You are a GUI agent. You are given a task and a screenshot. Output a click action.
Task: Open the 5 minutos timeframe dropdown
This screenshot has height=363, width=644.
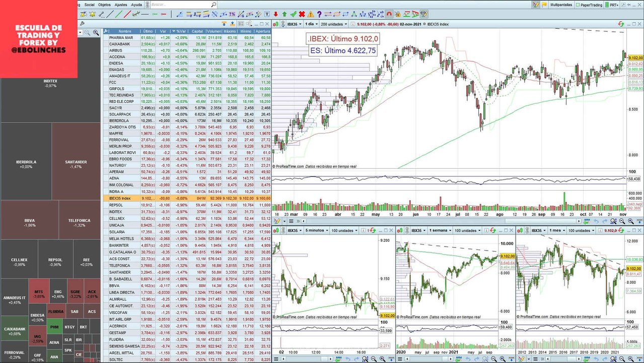[x=317, y=230]
